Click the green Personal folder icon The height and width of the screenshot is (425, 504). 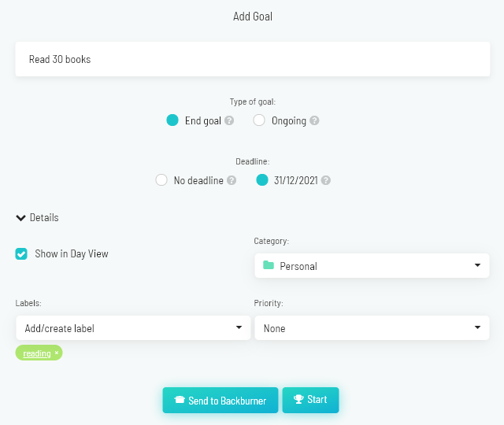click(269, 265)
